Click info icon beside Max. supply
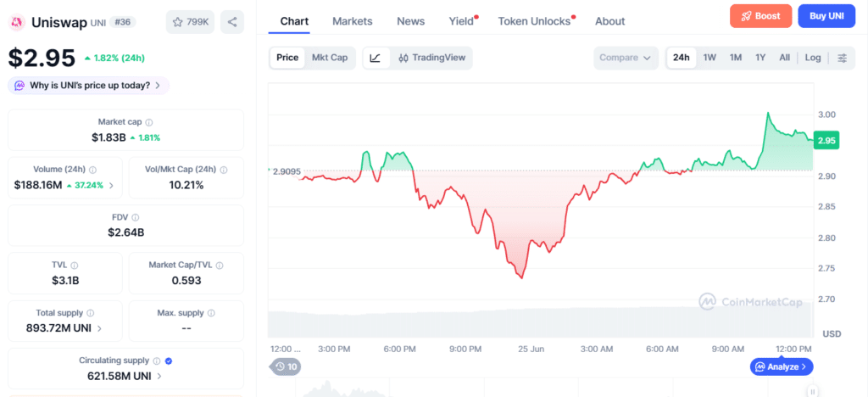 (211, 313)
